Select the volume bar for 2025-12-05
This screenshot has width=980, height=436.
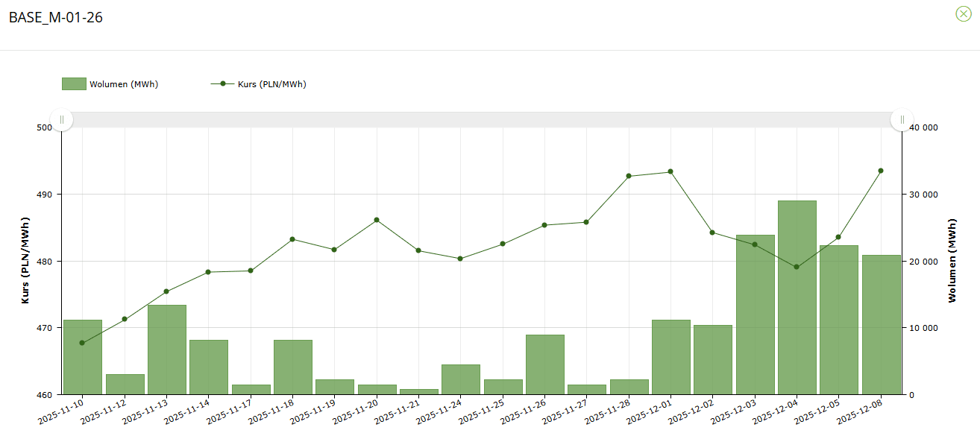click(x=838, y=320)
